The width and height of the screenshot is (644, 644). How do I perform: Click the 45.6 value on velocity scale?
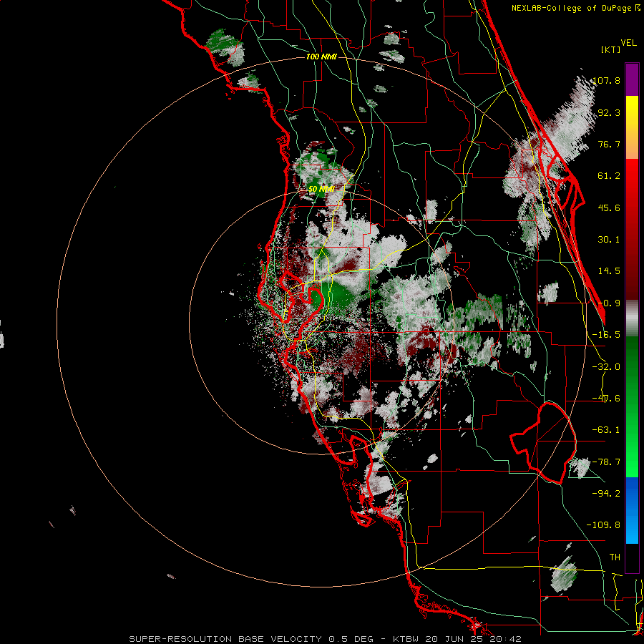pyautogui.click(x=609, y=208)
